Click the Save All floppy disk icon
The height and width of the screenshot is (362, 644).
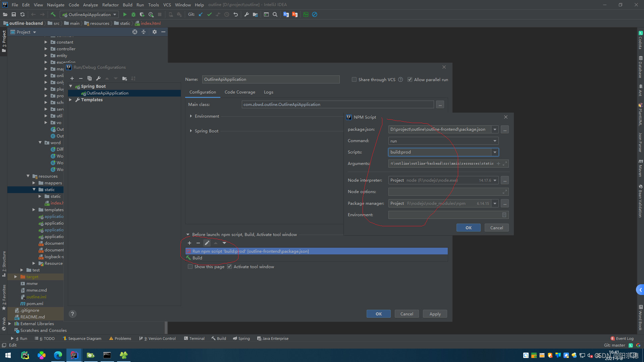pos(14,14)
